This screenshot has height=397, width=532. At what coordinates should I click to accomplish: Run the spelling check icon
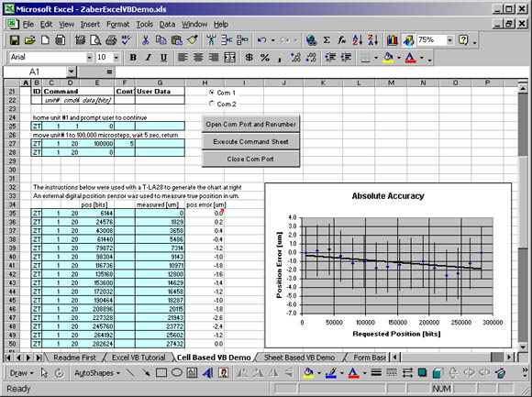[127, 40]
